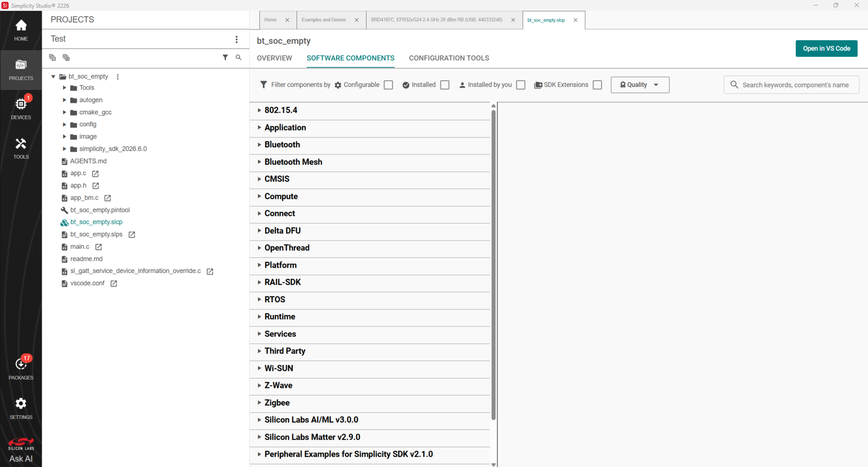Click the second expand-all icon in project toolbar
The width and height of the screenshot is (868, 467).
pyautogui.click(x=66, y=57)
